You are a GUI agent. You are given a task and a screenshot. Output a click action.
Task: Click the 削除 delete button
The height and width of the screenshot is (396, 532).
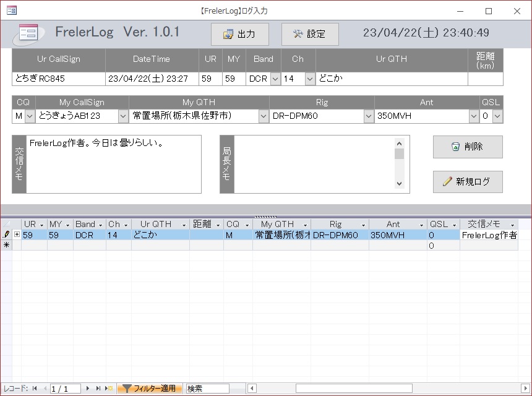pyautogui.click(x=468, y=147)
